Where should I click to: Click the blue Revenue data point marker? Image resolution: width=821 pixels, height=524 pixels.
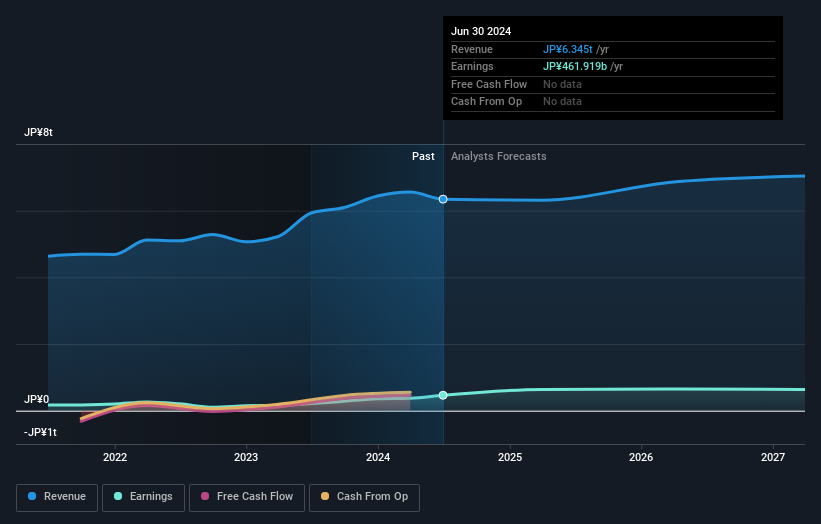(x=443, y=199)
